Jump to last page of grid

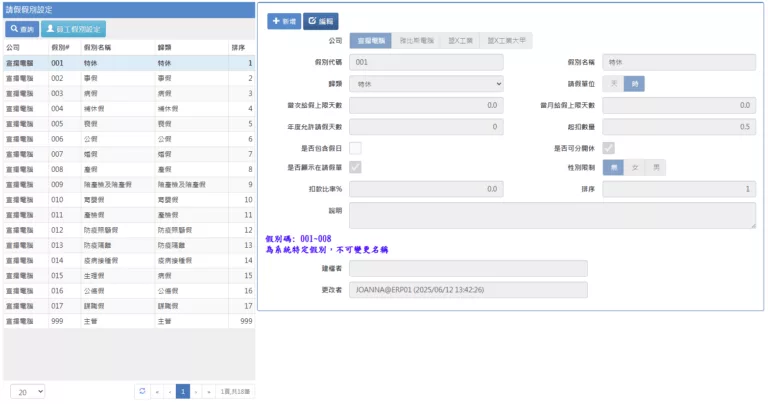[209, 391]
